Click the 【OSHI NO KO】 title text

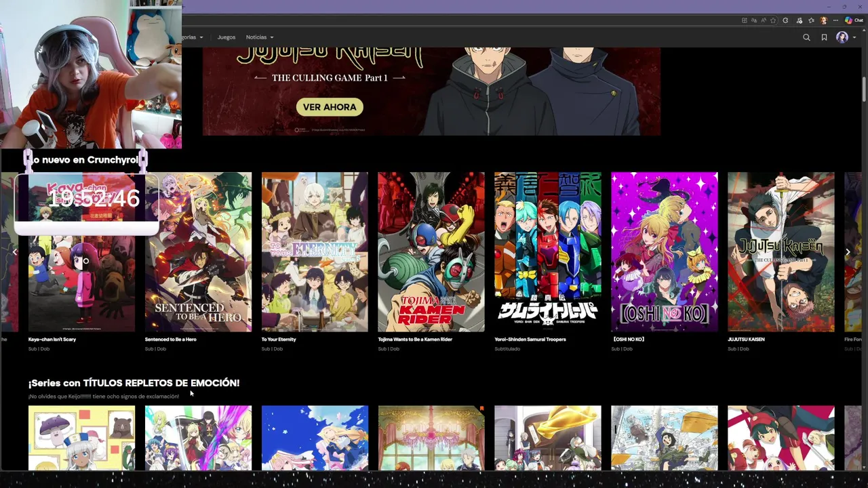(628, 340)
